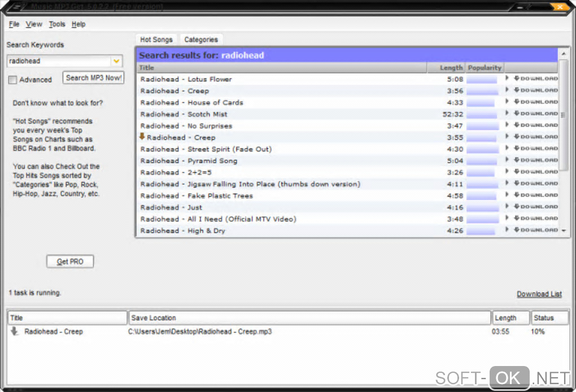Viewport: 576px width, 392px height.
Task: Click the Title column header in task list
Action: 67,318
